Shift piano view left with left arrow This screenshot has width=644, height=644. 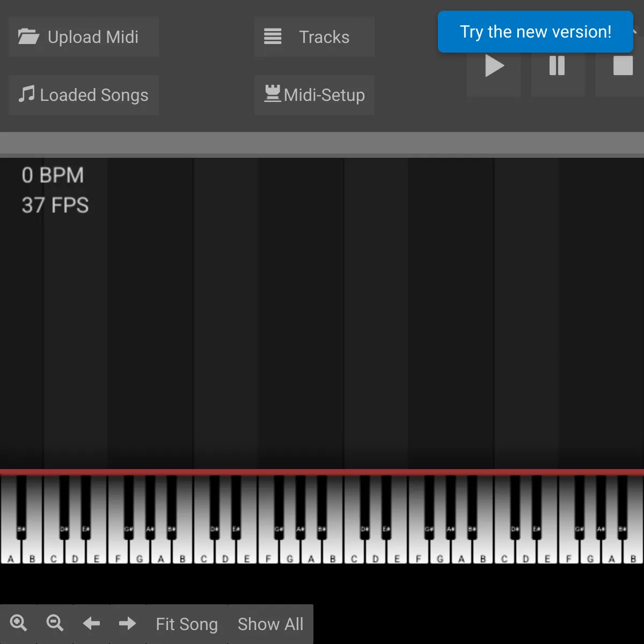pos(91,623)
